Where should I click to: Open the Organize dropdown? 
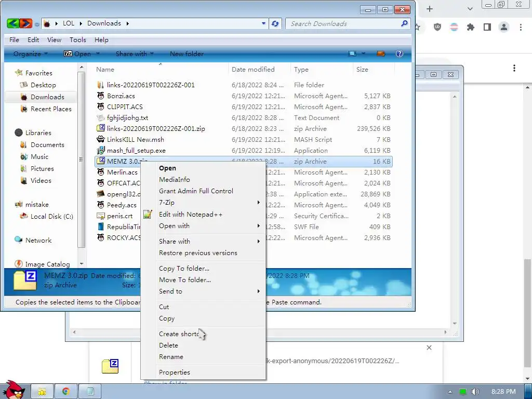[x=31, y=54]
